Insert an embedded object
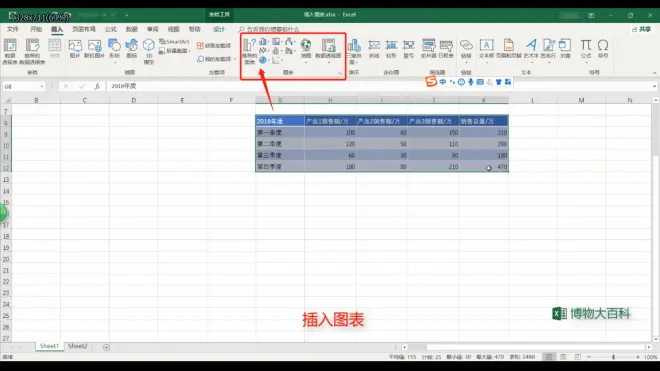This screenshot has height=371, width=660. (565, 49)
